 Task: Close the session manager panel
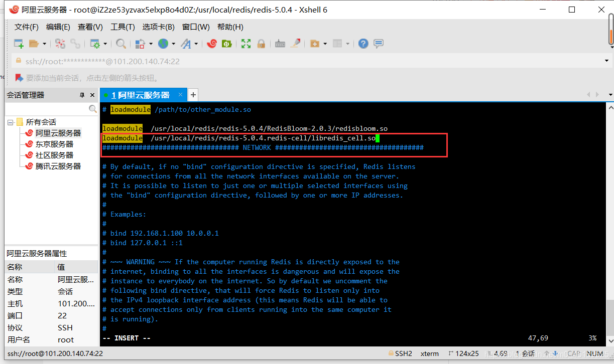[x=92, y=95]
